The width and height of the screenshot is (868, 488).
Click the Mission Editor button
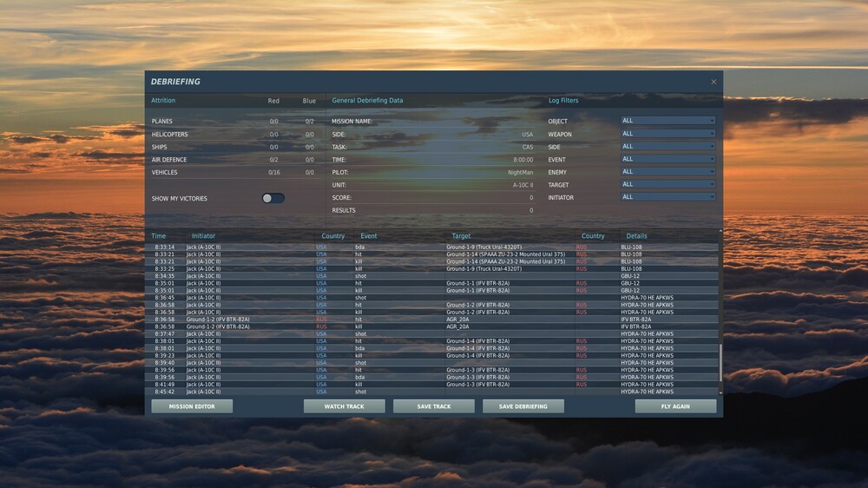pos(192,406)
